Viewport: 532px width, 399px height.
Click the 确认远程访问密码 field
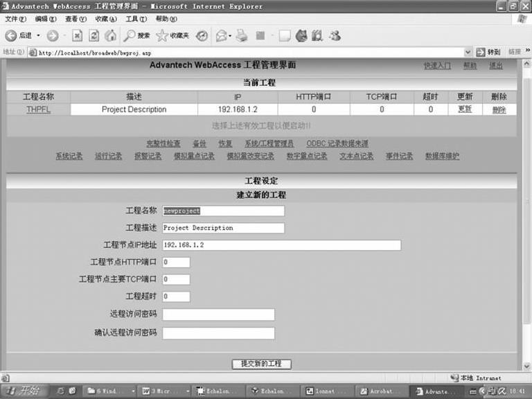coord(218,333)
